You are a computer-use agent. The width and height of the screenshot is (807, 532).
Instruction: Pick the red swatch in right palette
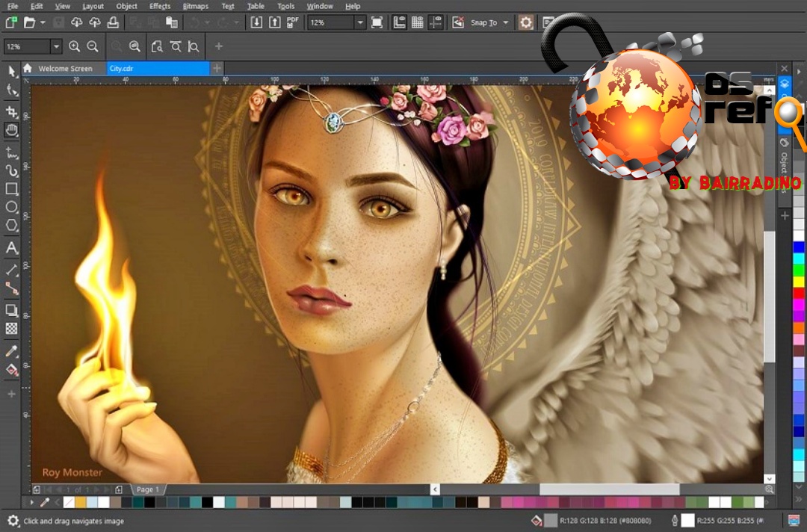(x=799, y=293)
